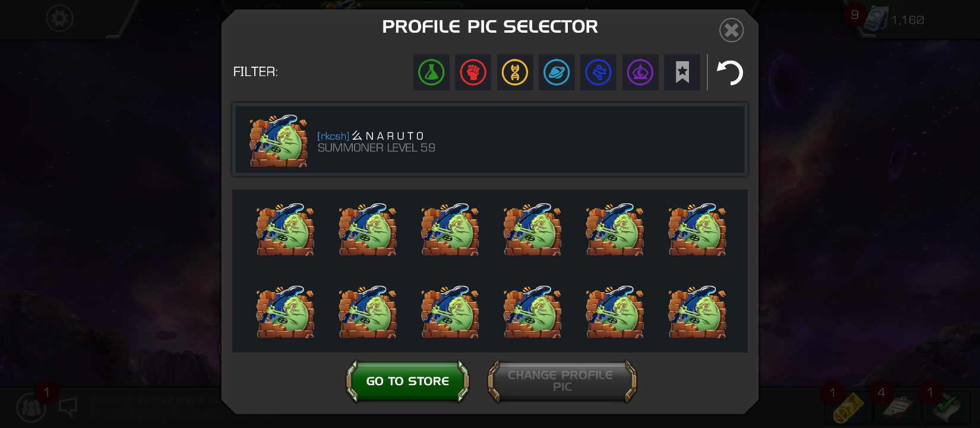Viewport: 980px width, 428px height.
Task: Reset filters with the circular arrow icon
Action: [x=730, y=73]
